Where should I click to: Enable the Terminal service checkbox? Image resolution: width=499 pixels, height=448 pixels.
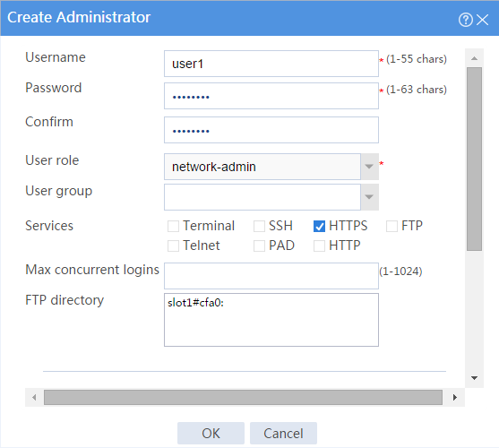pyautogui.click(x=173, y=226)
